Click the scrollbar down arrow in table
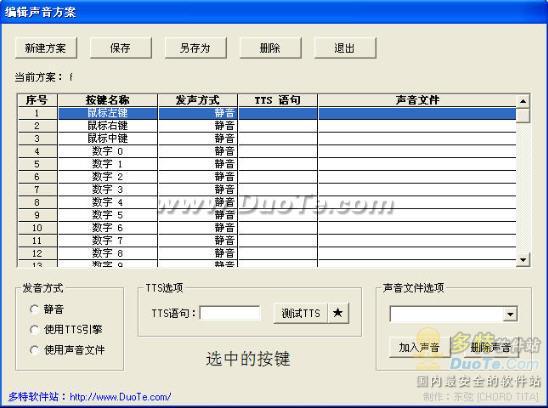 click(523, 259)
